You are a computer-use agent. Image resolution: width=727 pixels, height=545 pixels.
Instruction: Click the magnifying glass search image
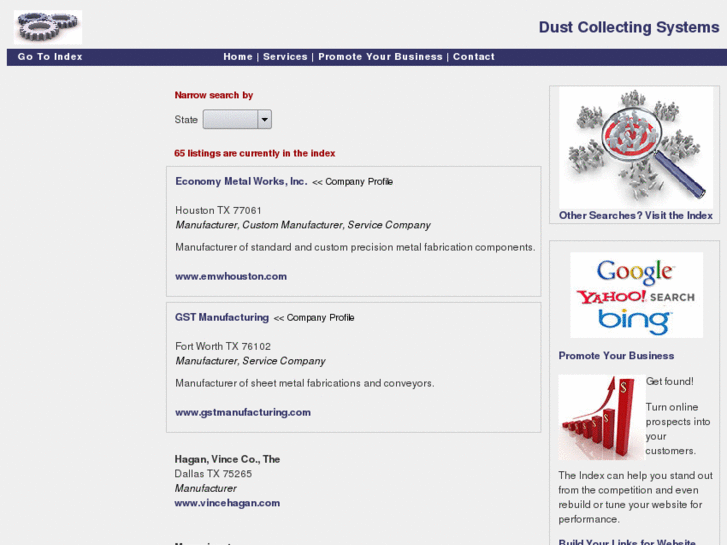(x=636, y=147)
